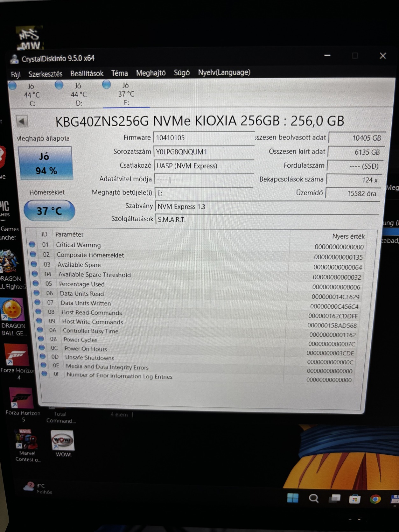Open Task View in the taskbar
Screen dimensions: 399x532
(334, 498)
